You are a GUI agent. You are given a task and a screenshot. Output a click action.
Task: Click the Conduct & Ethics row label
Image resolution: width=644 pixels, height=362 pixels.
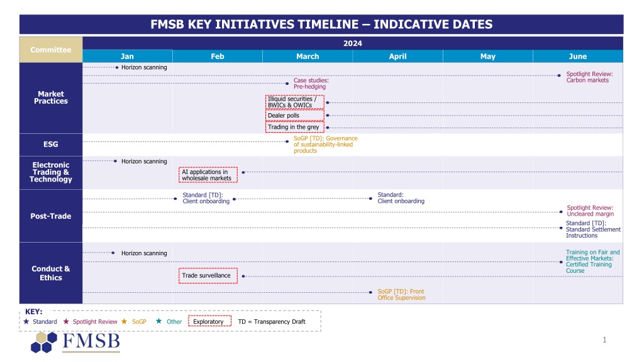click(x=51, y=273)
